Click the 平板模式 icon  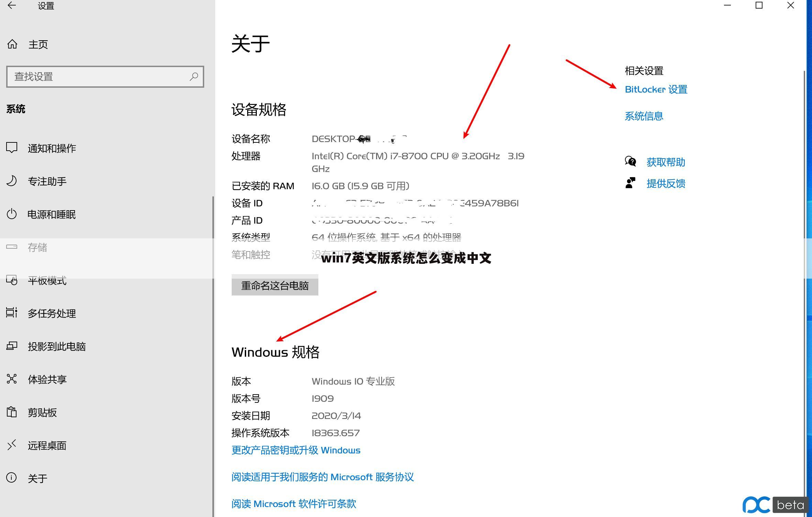click(12, 280)
